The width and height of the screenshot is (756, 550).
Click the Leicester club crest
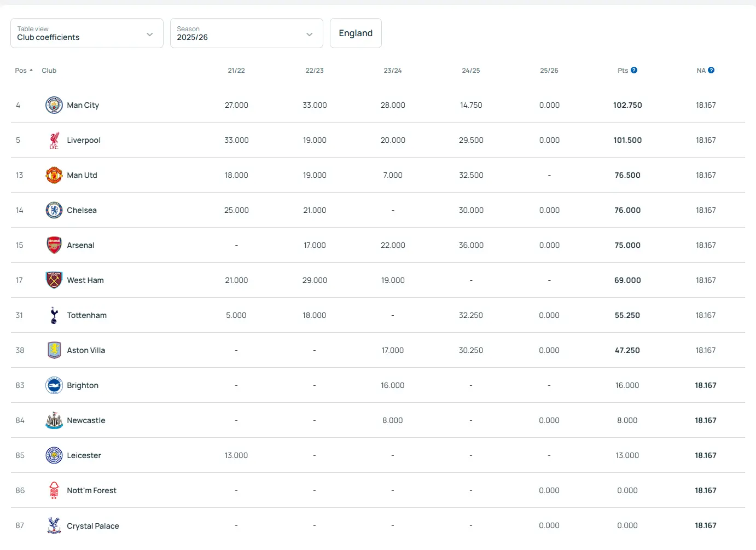point(54,455)
